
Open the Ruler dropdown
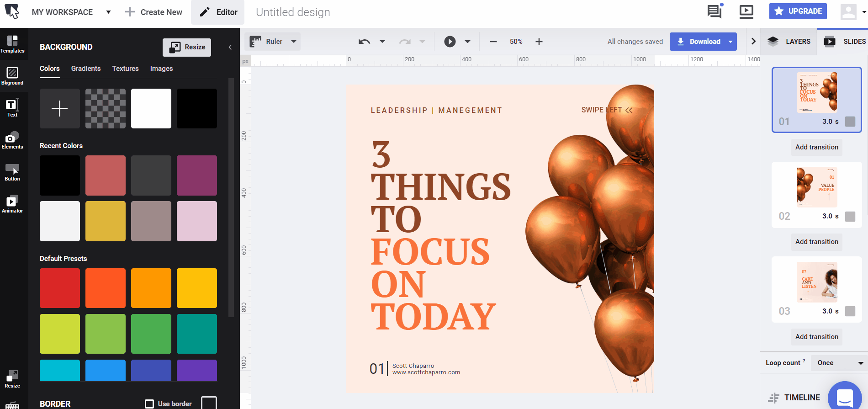pyautogui.click(x=294, y=42)
